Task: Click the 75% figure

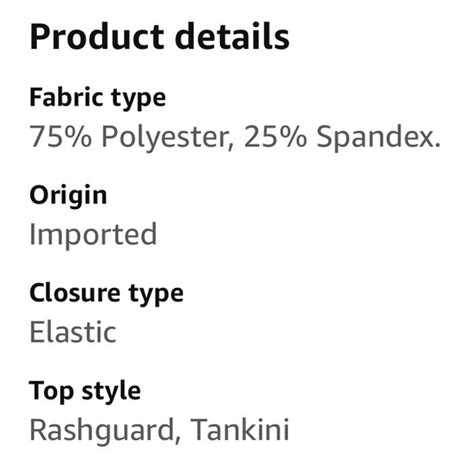Action: [x=60, y=137]
